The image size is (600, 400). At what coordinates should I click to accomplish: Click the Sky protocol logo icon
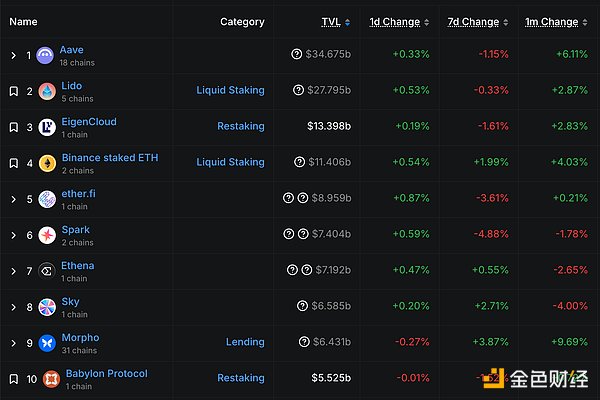pyautogui.click(x=46, y=307)
